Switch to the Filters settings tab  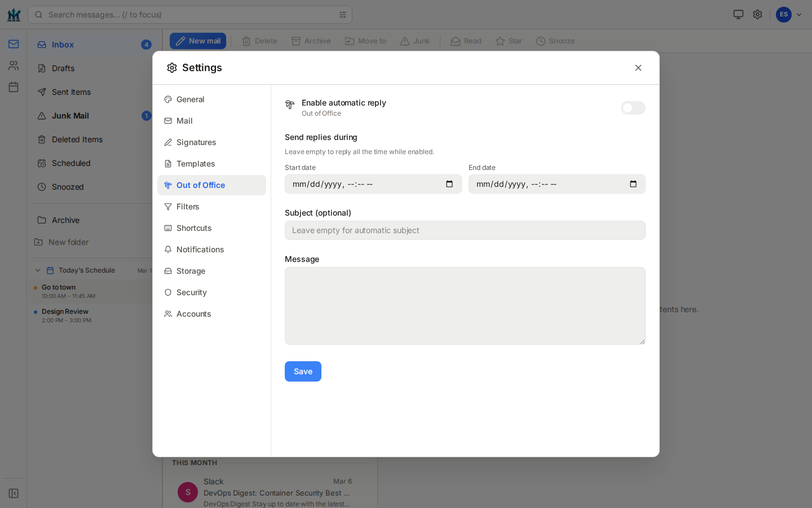pyautogui.click(x=187, y=207)
